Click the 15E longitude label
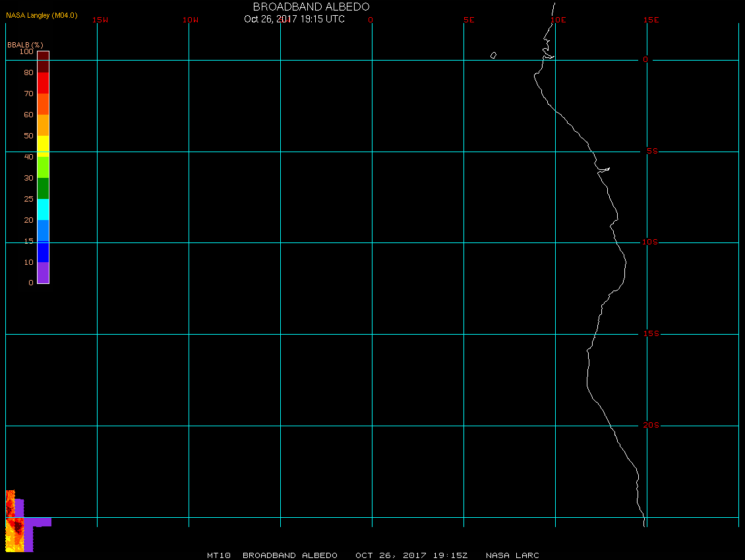 coord(651,20)
